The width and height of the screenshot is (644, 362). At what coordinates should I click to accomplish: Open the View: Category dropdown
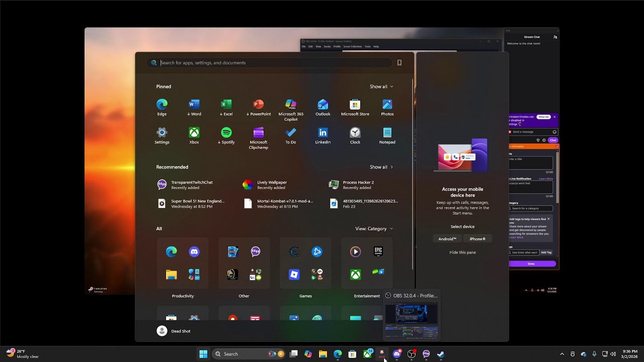point(374,229)
